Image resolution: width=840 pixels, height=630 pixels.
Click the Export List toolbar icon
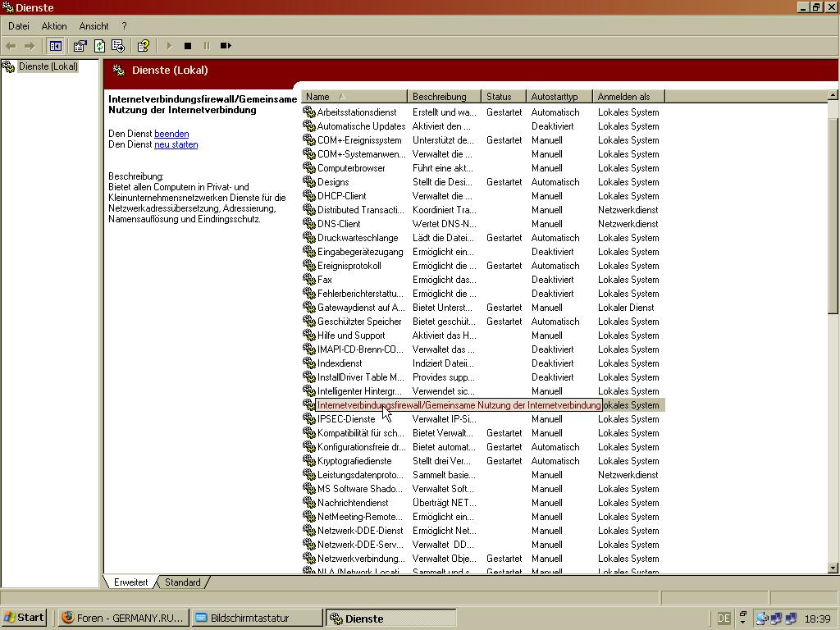(x=118, y=46)
